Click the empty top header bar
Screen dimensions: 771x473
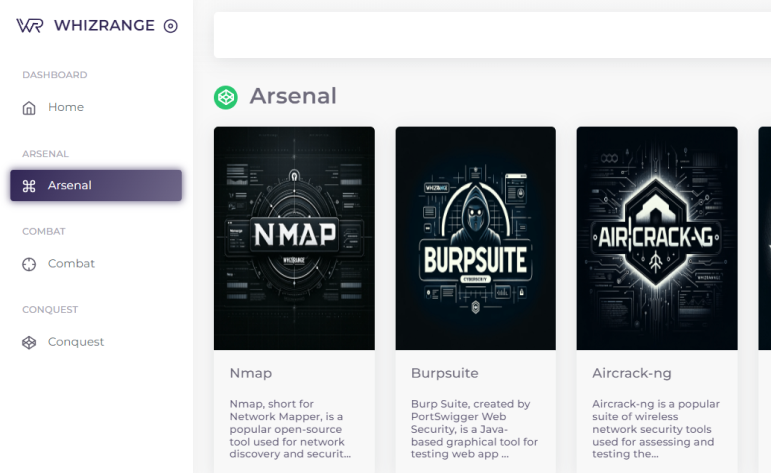(490, 35)
